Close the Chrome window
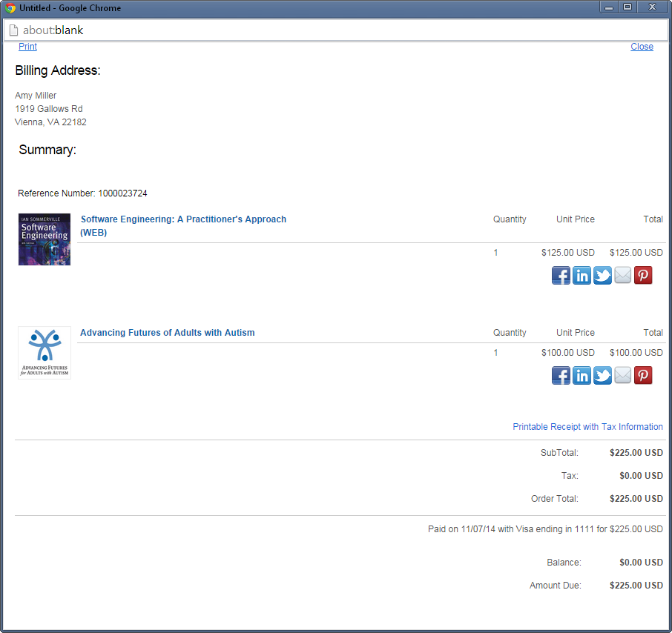The width and height of the screenshot is (672, 633). [652, 7]
